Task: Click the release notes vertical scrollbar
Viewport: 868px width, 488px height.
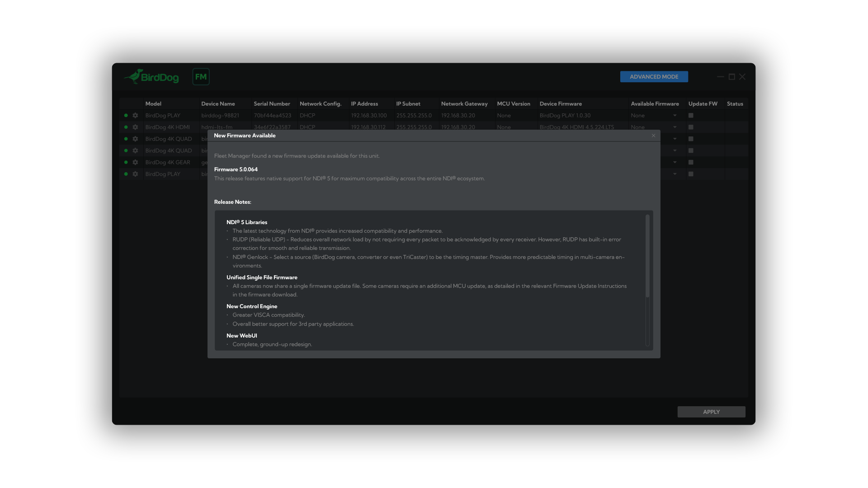Action: [647, 256]
